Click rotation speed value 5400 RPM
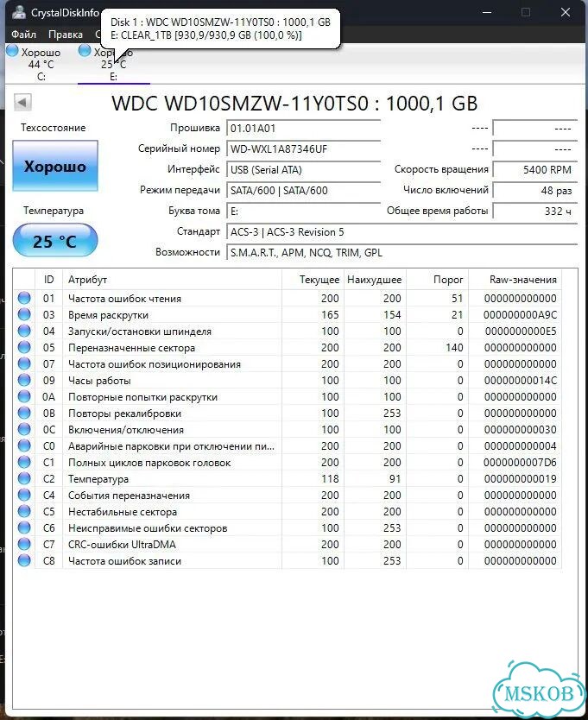The image size is (588, 720). coord(534,169)
